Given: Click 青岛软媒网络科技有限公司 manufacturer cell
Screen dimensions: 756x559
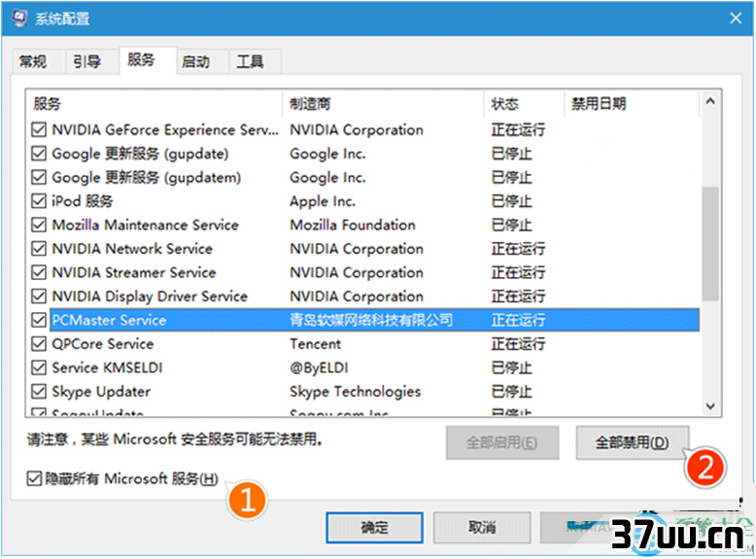Looking at the screenshot, I should pos(371,320).
